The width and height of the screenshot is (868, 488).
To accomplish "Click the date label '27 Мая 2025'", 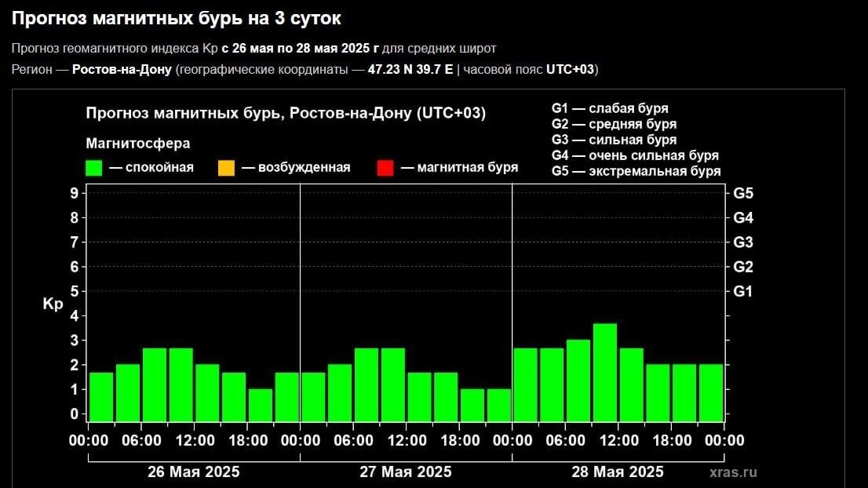I will [406, 472].
